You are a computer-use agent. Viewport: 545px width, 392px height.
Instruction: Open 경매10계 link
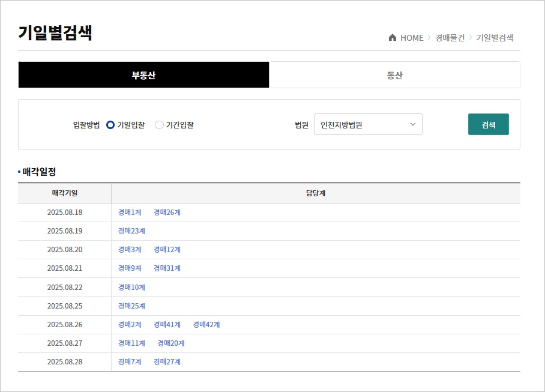(x=131, y=288)
